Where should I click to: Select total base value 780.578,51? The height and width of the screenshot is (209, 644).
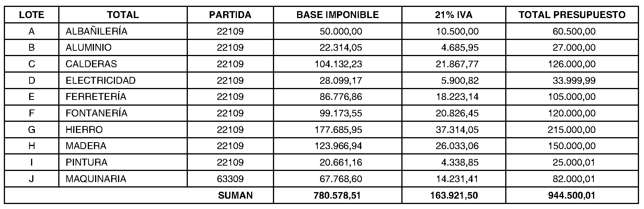click(x=337, y=195)
